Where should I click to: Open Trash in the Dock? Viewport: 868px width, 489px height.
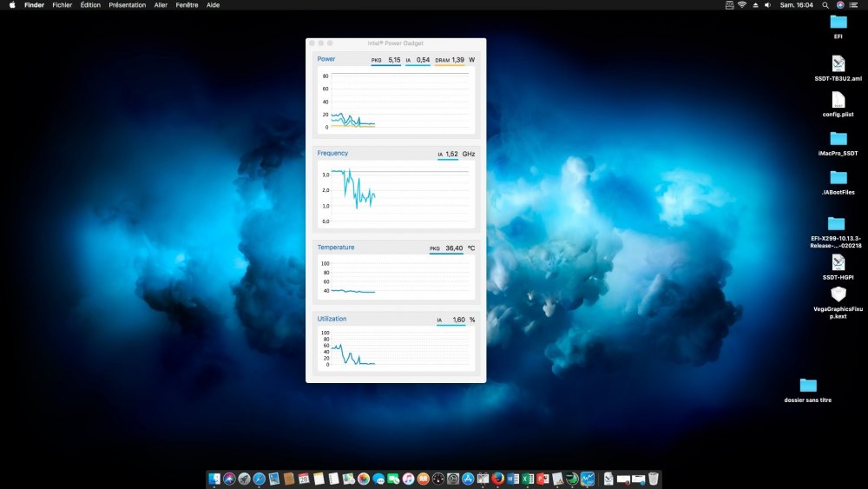tap(654, 479)
